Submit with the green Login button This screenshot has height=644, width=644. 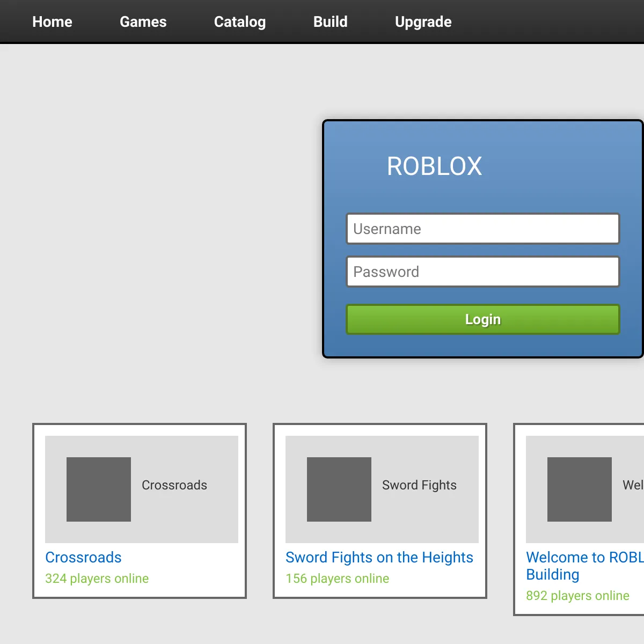pos(483,319)
